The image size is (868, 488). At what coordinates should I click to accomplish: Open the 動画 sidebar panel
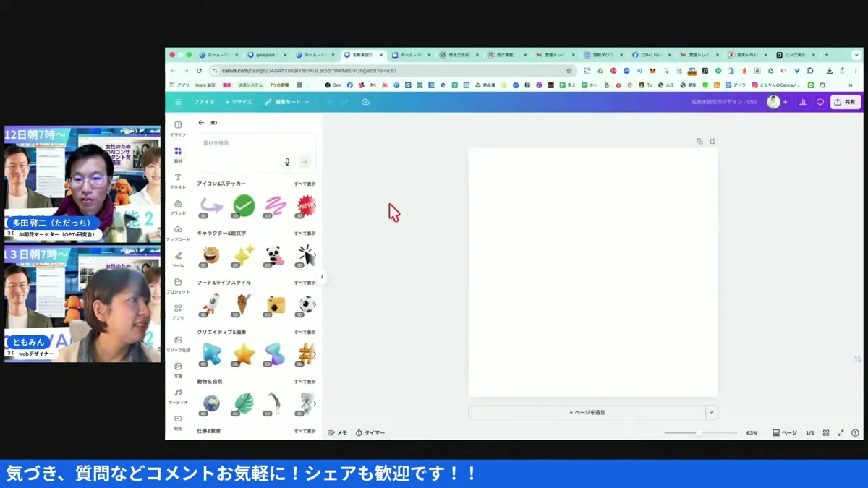(178, 422)
